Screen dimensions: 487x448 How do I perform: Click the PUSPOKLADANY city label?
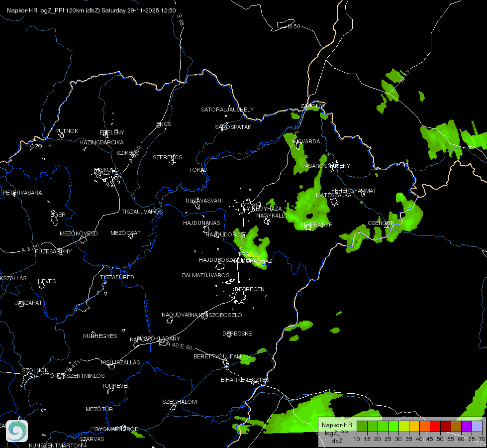coord(158,338)
